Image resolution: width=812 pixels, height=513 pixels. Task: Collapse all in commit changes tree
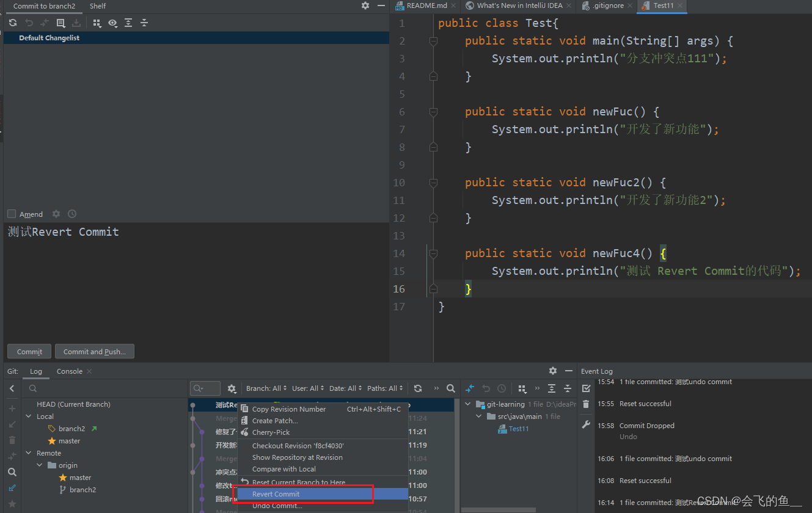pyautogui.click(x=144, y=23)
